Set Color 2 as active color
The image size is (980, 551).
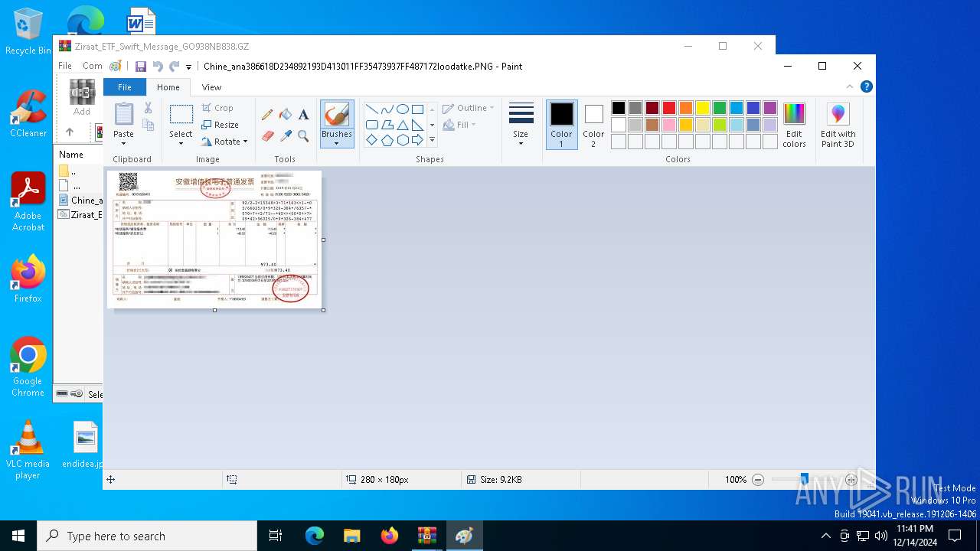593,125
